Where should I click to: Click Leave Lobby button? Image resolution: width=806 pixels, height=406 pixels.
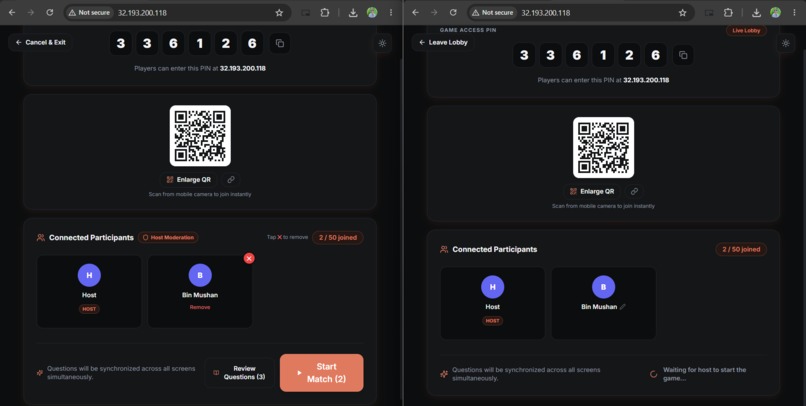[444, 43]
